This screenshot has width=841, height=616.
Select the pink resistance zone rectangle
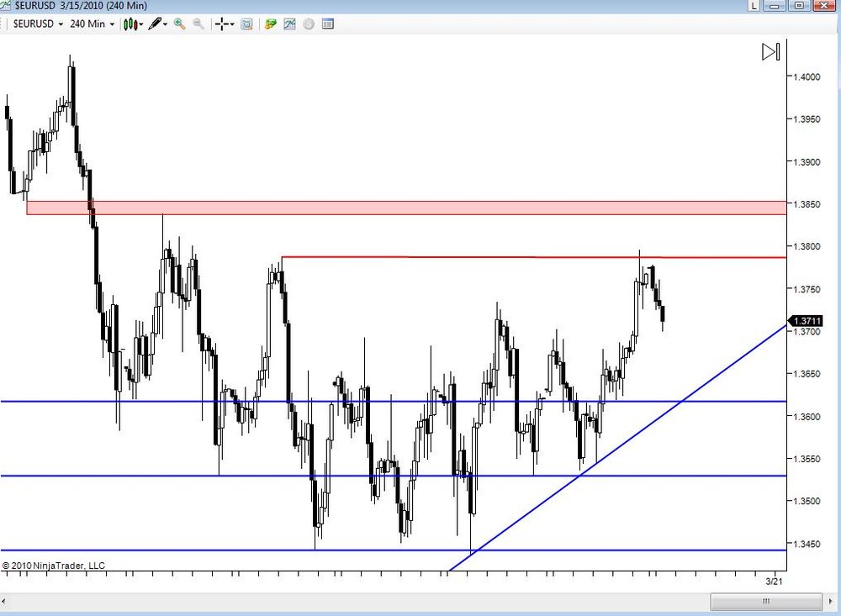pyautogui.click(x=406, y=208)
